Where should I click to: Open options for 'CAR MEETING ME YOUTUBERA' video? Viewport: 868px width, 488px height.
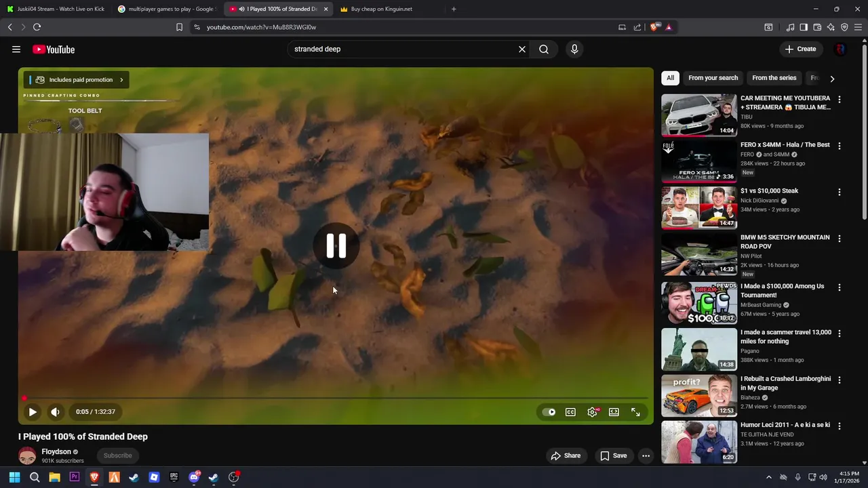pos(840,100)
